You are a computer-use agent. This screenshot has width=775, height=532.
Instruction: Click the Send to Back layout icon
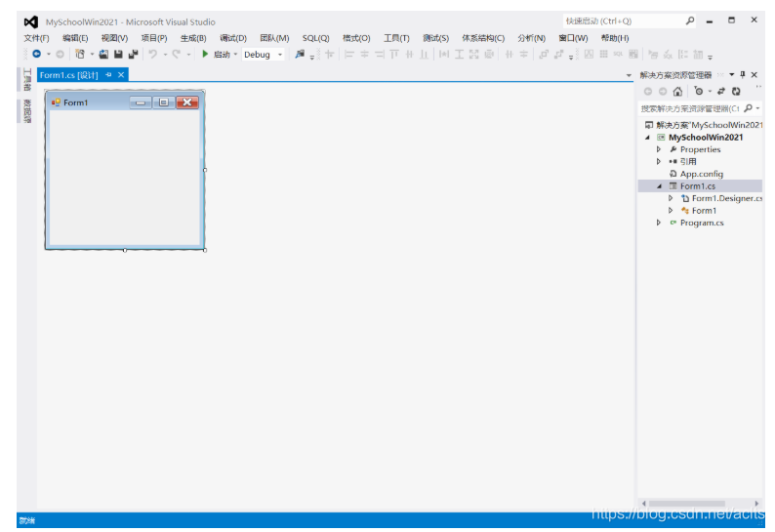click(558, 55)
